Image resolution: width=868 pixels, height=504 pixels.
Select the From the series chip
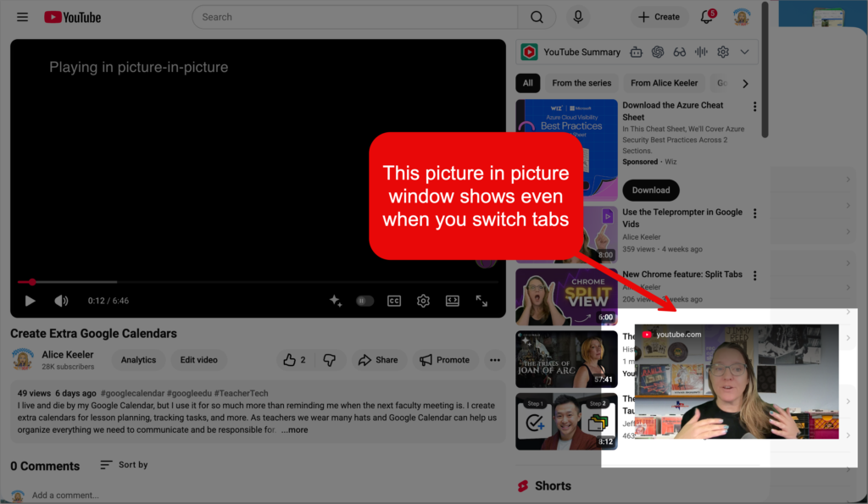coord(581,83)
